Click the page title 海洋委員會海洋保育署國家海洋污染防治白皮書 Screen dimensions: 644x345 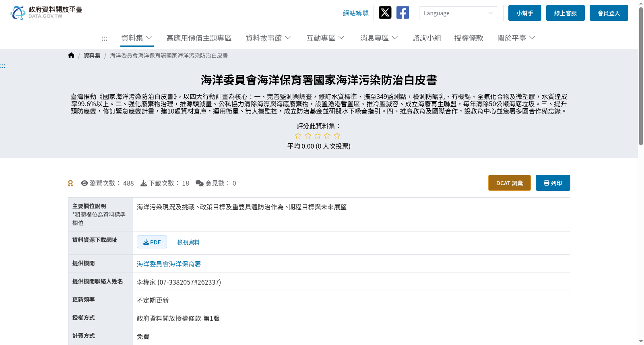point(319,80)
